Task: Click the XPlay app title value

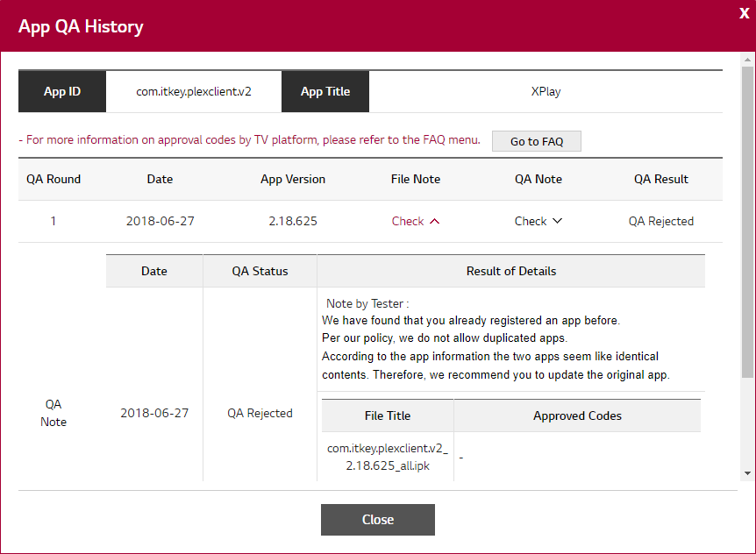Action: point(546,91)
